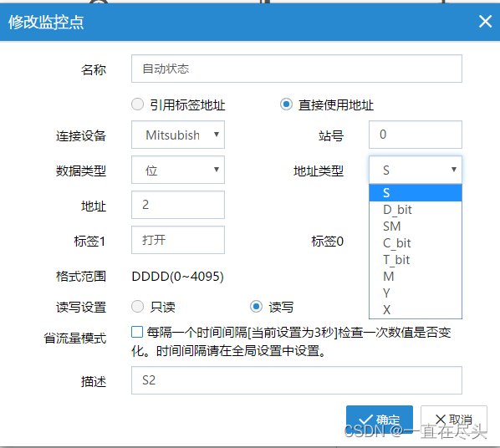The image size is (500, 448).
Task: Click the 地址 field containing 2
Action: pyautogui.click(x=178, y=205)
